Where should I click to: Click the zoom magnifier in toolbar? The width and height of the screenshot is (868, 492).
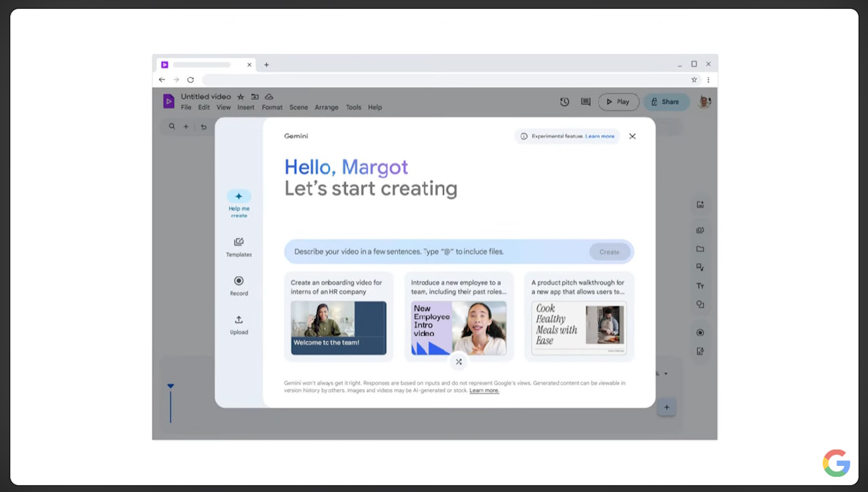coord(172,126)
